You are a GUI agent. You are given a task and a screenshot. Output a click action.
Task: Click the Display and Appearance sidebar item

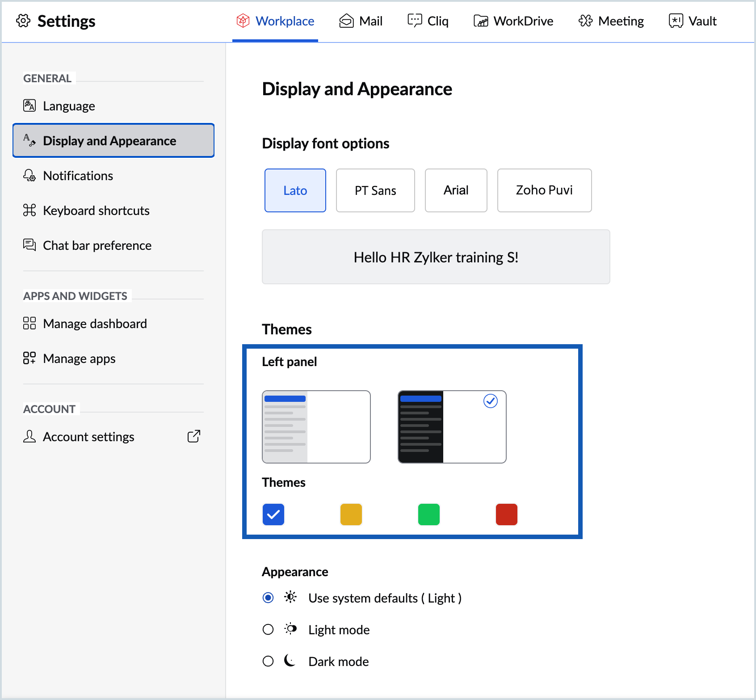113,140
